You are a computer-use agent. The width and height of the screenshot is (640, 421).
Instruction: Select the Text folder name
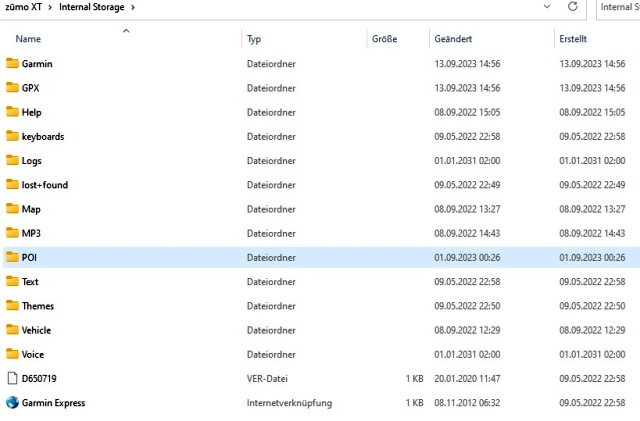[x=30, y=282]
